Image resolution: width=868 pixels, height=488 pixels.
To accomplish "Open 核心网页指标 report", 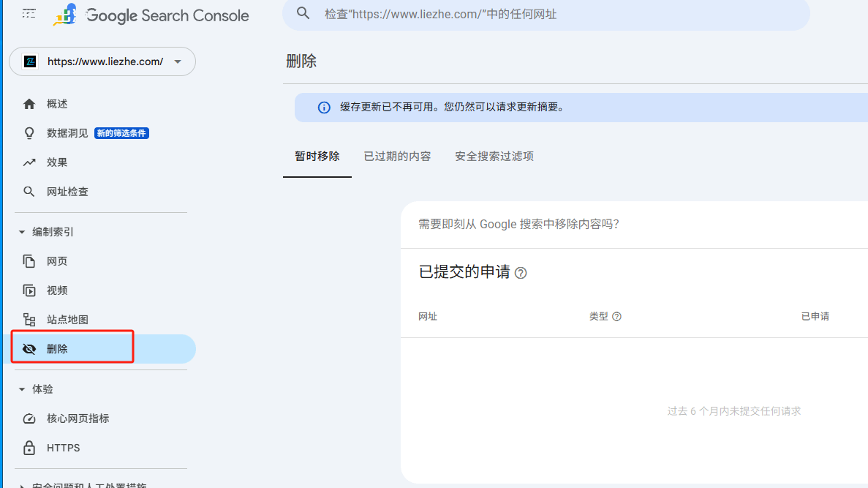I will [78, 418].
